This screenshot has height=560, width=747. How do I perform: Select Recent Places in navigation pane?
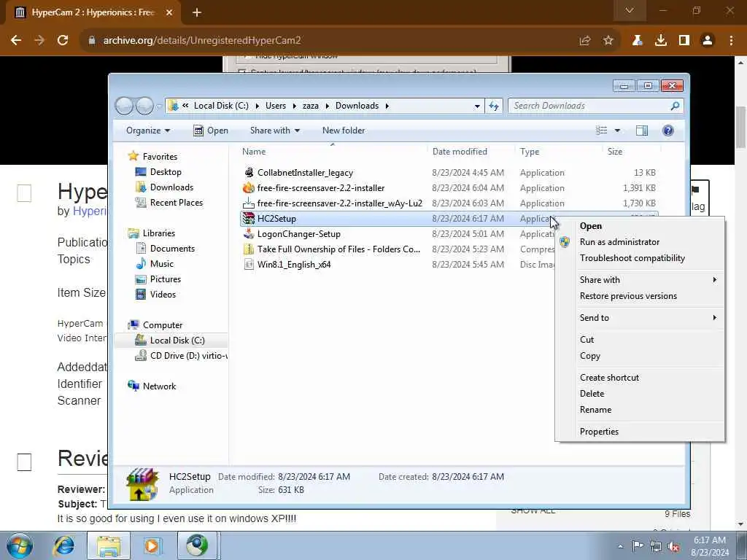pos(177,203)
